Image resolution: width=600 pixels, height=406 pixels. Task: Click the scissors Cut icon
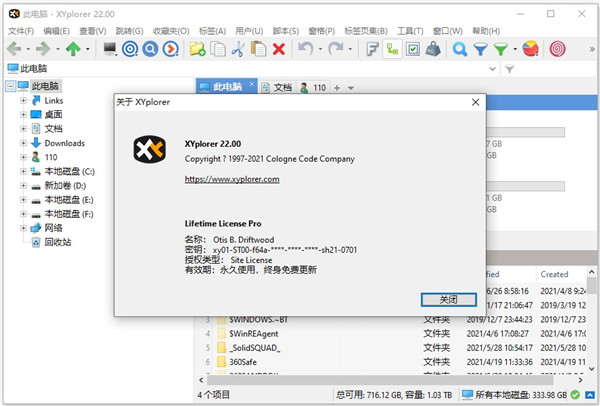pos(238,49)
